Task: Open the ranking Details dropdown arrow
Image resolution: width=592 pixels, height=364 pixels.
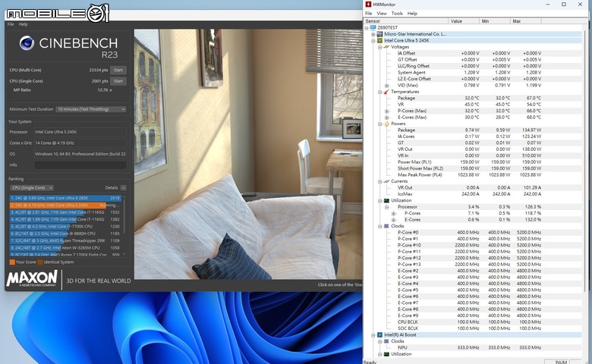Action: pyautogui.click(x=124, y=187)
